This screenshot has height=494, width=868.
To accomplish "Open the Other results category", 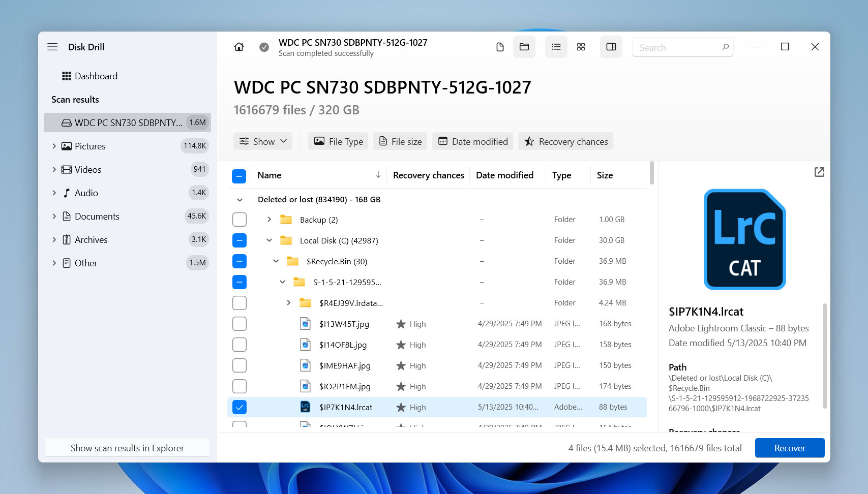I will click(x=127, y=263).
